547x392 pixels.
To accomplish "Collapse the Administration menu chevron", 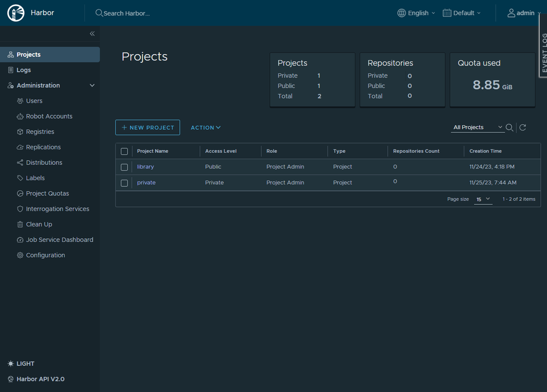I will click(92, 85).
